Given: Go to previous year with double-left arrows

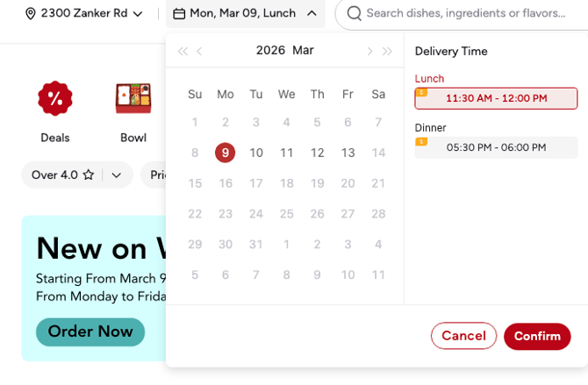Looking at the screenshot, I should point(183,52).
